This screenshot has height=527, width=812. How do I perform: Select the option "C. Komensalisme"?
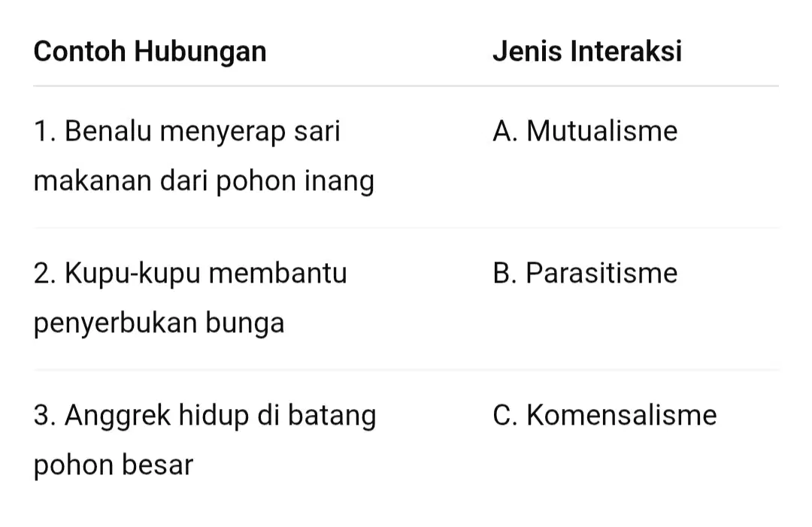(x=604, y=415)
